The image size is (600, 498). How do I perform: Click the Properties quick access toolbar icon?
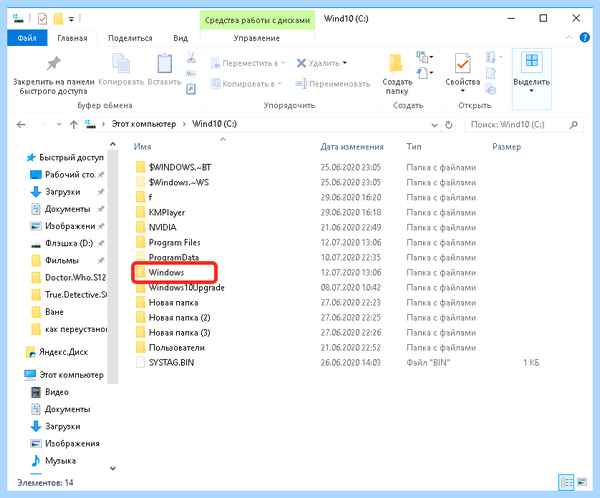tap(42, 19)
